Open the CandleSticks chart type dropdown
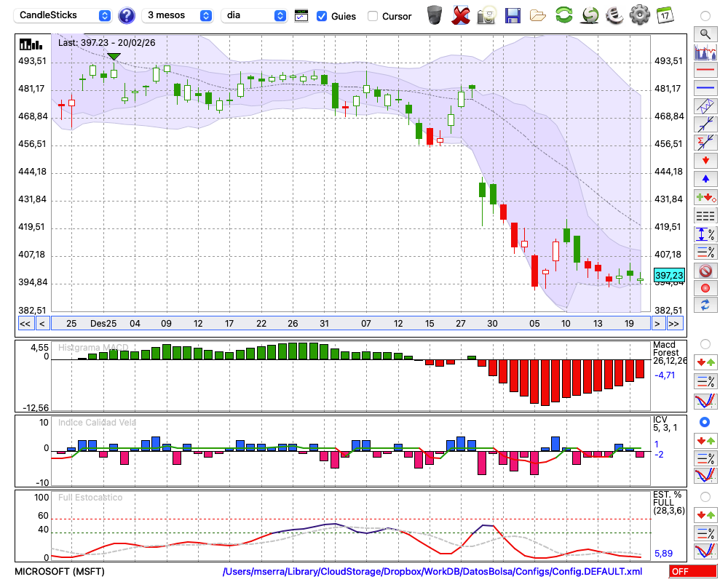The height and width of the screenshot is (582, 728). point(65,15)
